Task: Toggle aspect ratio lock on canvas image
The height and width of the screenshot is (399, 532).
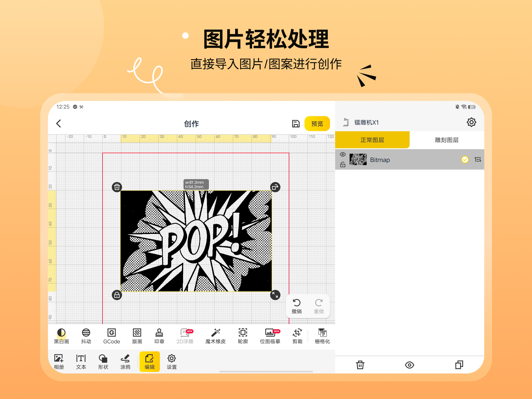Action: (x=117, y=295)
